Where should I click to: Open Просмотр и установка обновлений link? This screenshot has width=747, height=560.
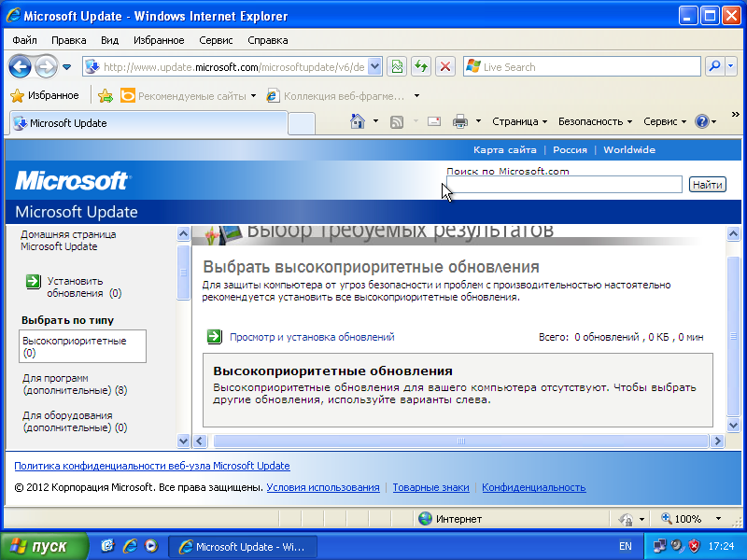[x=312, y=337]
